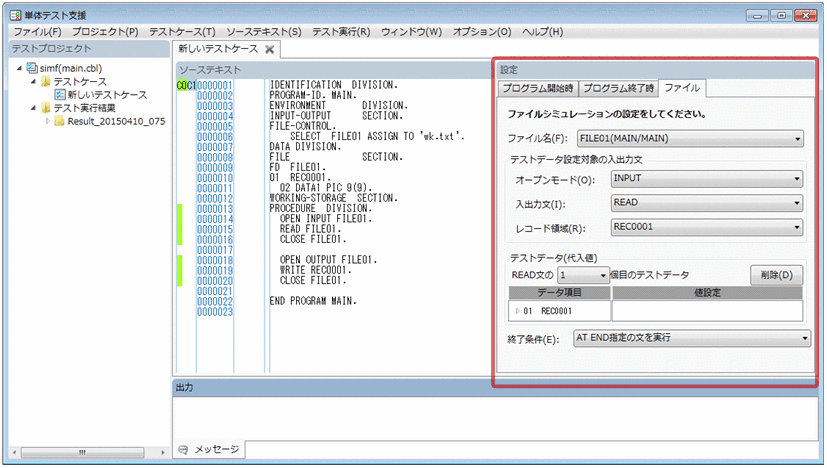Select Result_20150410_075 in project tree
The height and width of the screenshot is (468, 827).
pos(116,121)
